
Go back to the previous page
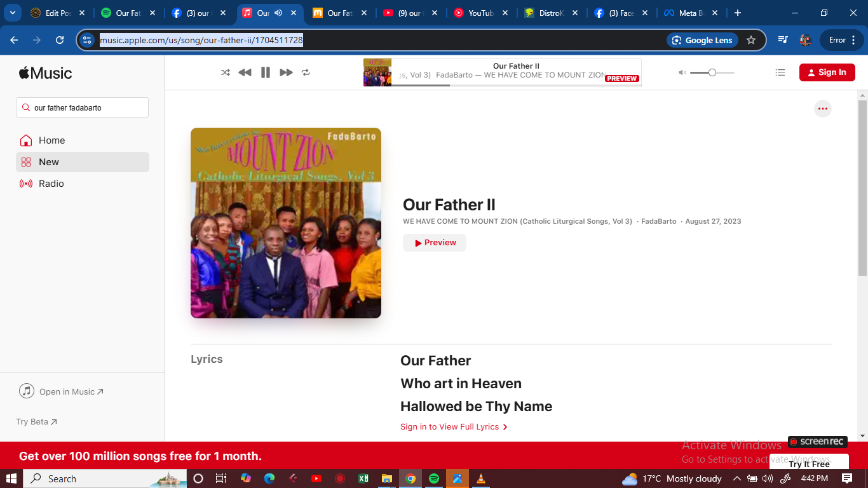click(x=14, y=40)
